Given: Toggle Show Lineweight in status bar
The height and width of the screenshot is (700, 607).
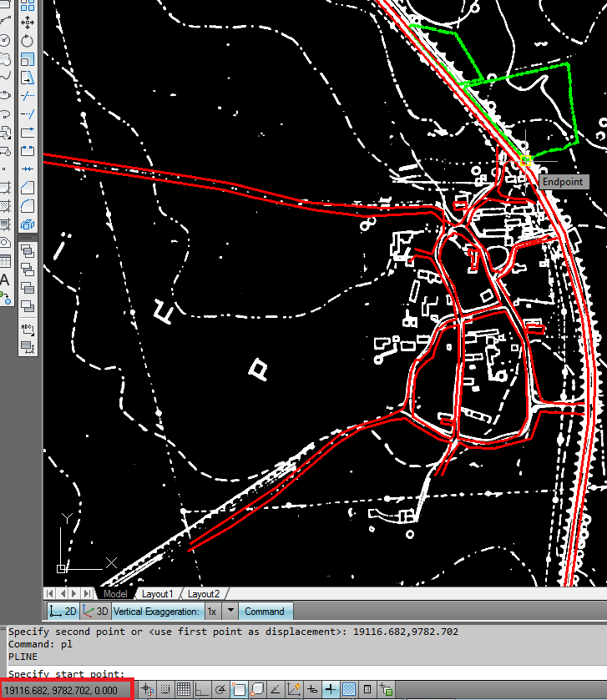Looking at the screenshot, I should click(331, 690).
